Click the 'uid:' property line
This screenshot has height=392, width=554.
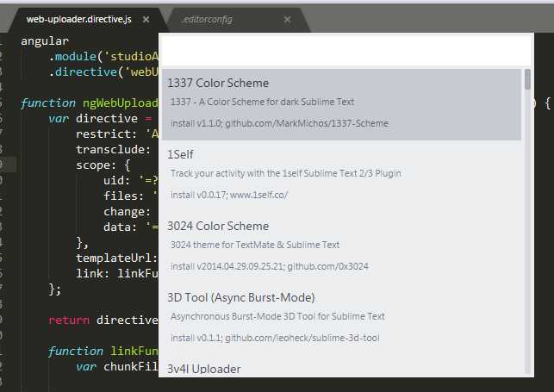coord(131,180)
